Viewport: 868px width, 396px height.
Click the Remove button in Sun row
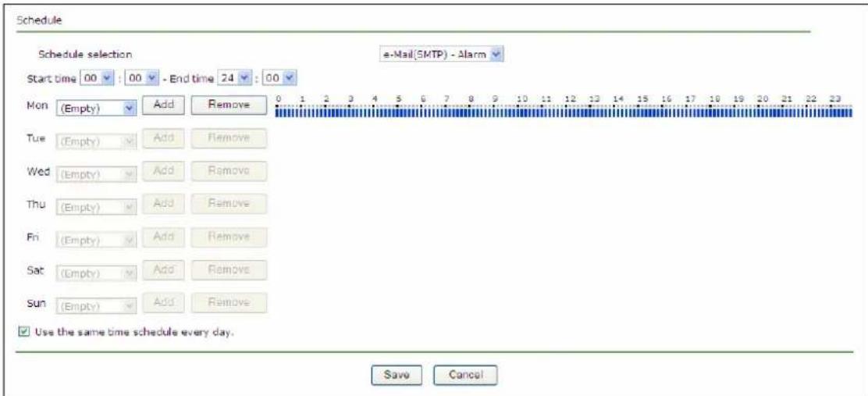click(x=229, y=302)
